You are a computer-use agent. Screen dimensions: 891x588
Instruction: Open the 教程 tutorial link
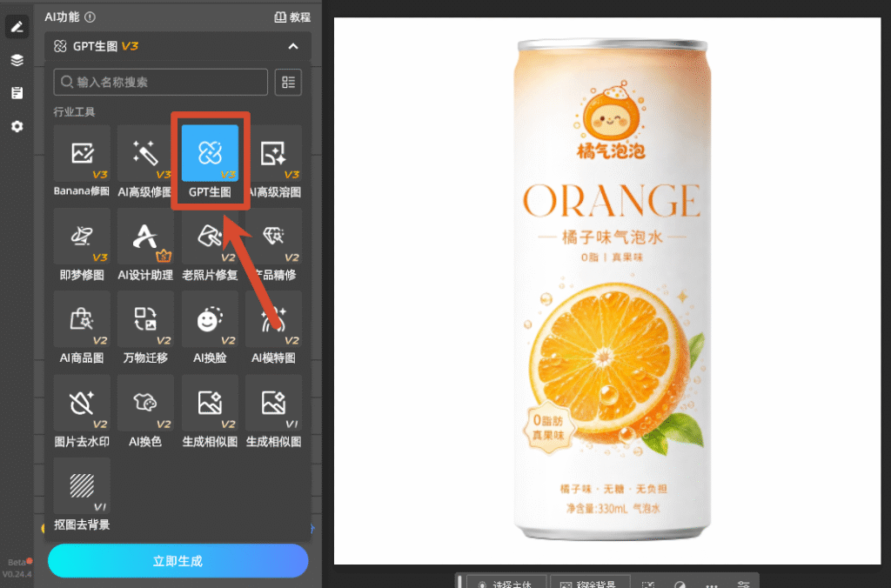292,17
